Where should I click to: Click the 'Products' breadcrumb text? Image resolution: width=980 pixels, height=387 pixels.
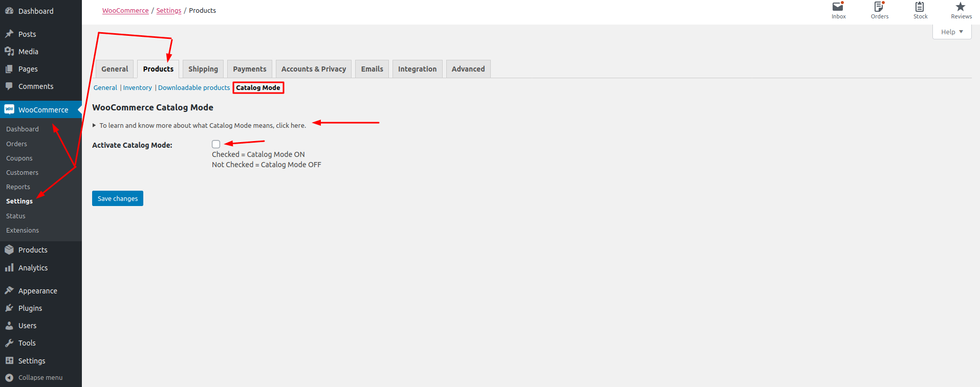(x=202, y=10)
